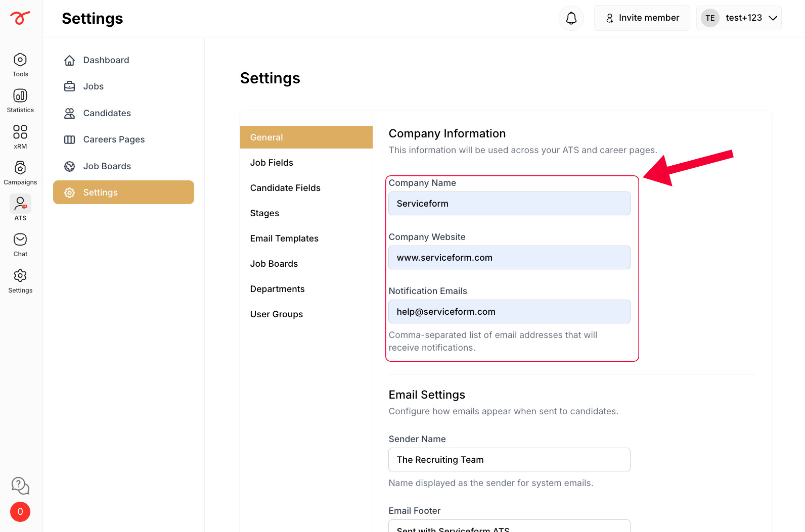Screen dimensions: 805x532
Task: Select the General settings tab
Action: click(306, 137)
